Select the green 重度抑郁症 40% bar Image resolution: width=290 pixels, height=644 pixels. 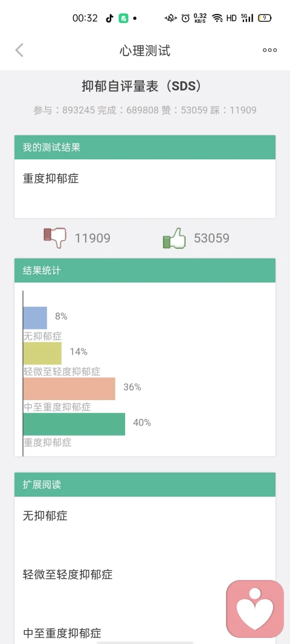pyautogui.click(x=74, y=424)
